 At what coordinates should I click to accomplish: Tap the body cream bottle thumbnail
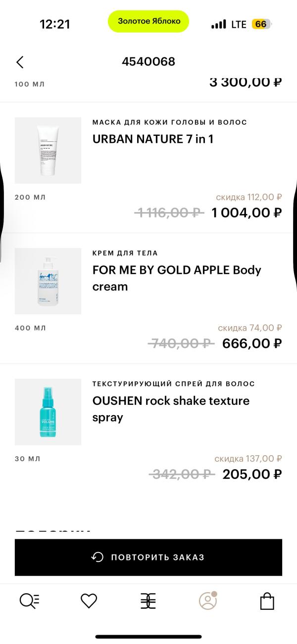tap(48, 281)
